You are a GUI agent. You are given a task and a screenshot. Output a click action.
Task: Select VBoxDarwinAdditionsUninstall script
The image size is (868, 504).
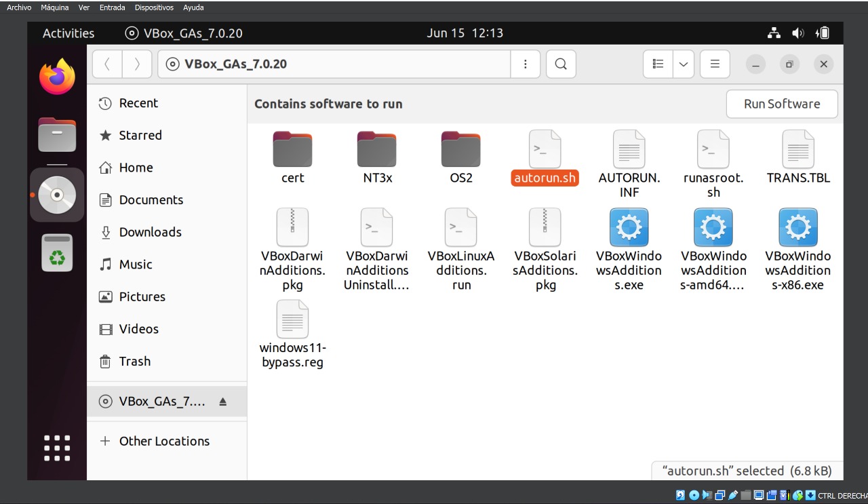pyautogui.click(x=377, y=250)
